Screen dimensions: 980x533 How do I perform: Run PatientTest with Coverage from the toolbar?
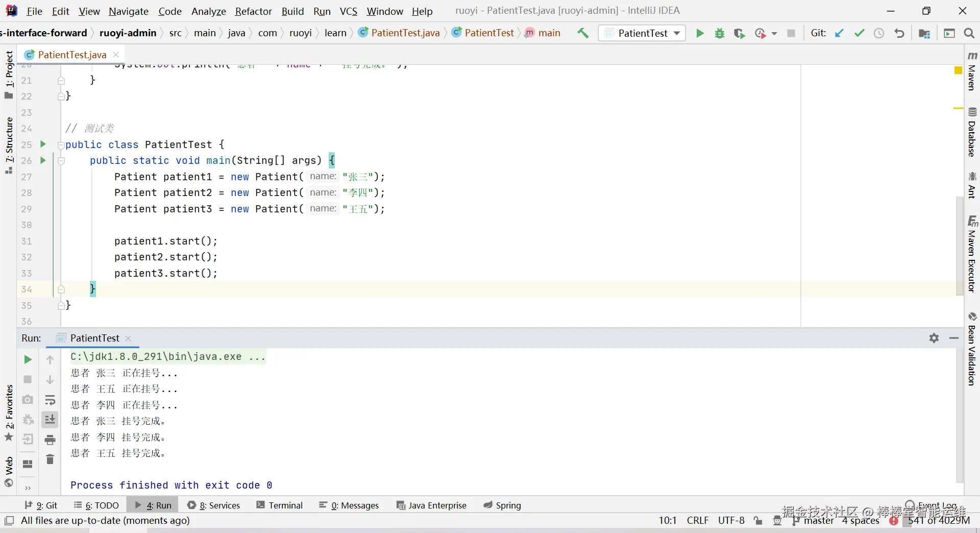tap(739, 33)
